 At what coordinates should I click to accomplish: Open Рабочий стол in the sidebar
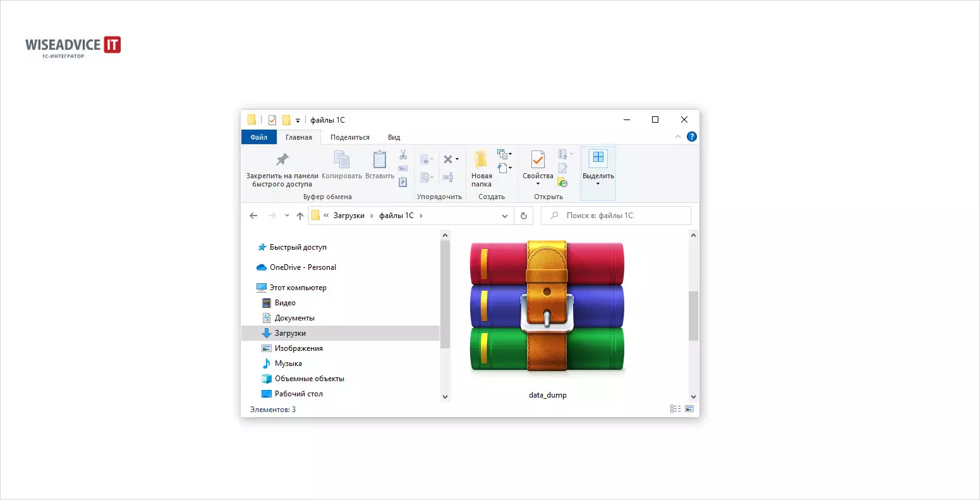point(298,394)
